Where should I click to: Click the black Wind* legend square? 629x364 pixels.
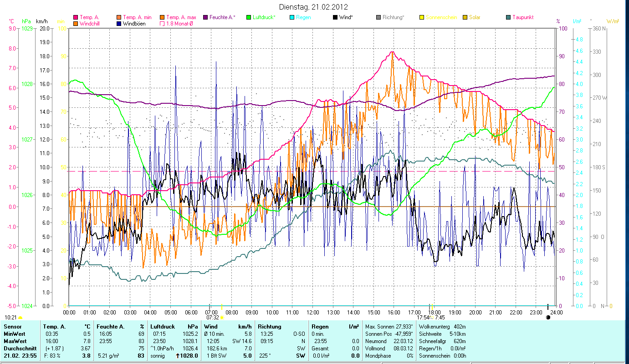[335, 18]
